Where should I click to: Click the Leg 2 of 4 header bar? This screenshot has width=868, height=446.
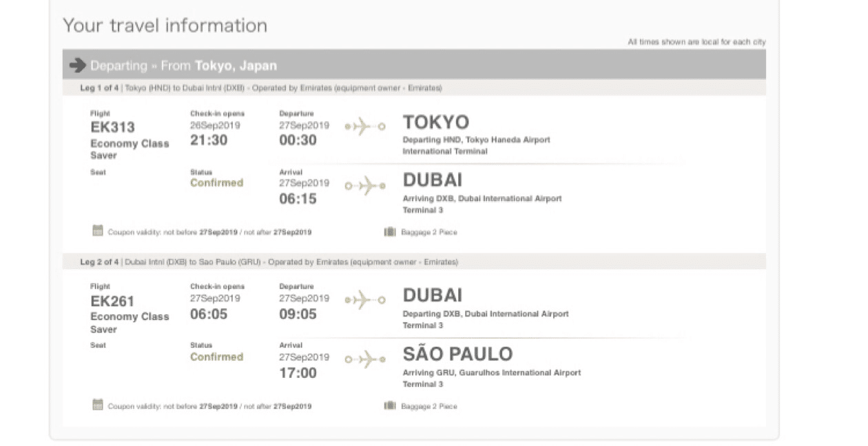click(414, 262)
